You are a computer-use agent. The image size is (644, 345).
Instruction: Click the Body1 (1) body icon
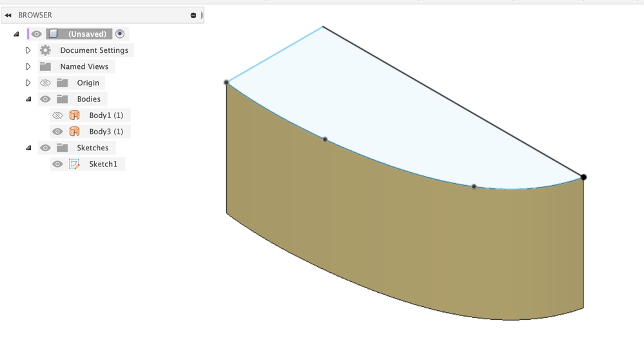tap(74, 115)
